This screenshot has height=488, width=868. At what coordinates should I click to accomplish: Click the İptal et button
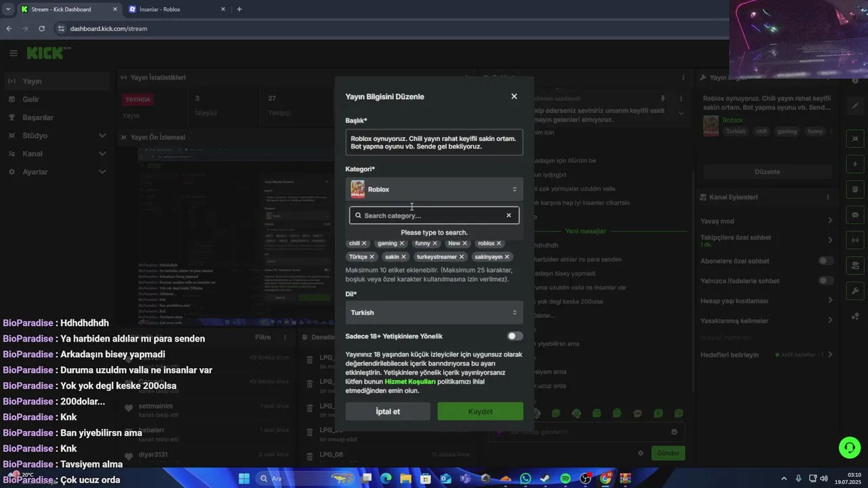tap(388, 411)
